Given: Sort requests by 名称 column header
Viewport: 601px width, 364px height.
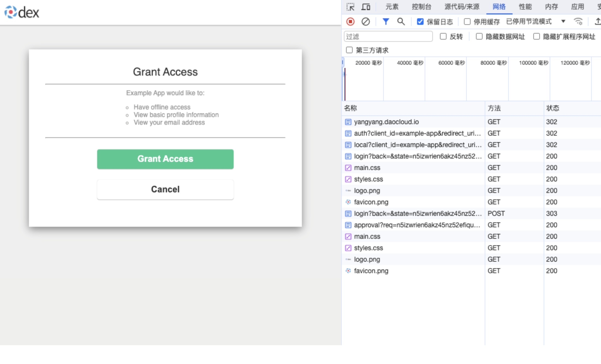Looking at the screenshot, I should (350, 108).
